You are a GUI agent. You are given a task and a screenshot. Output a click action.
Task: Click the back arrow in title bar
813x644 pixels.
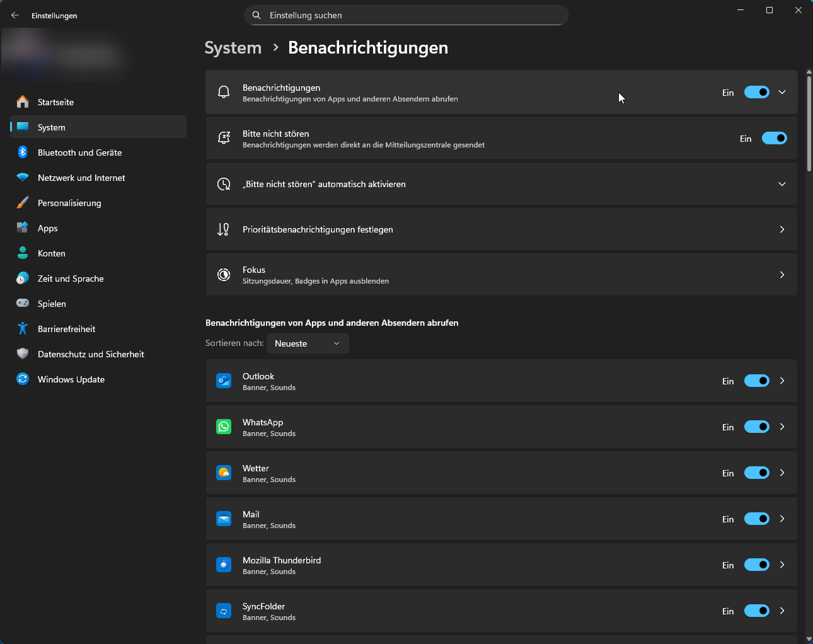pos(15,15)
